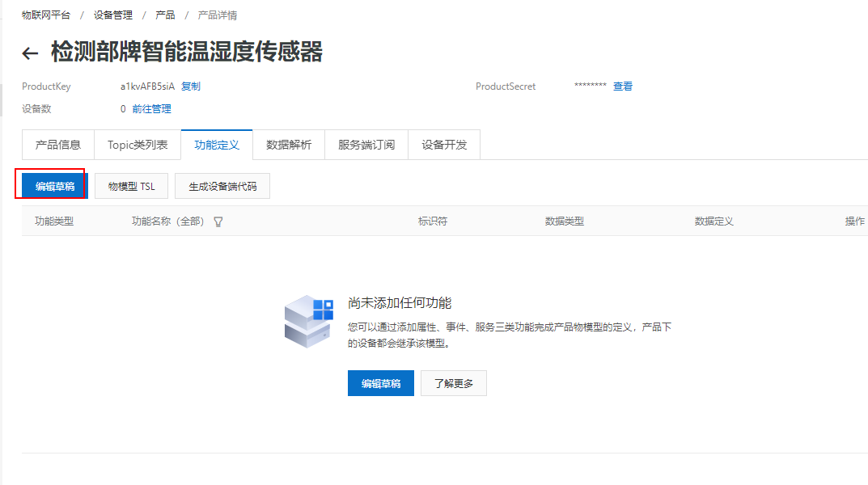The width and height of the screenshot is (868, 485).
Task: Click the ProductKey value a1kvAFB5siA
Action: pyautogui.click(x=147, y=86)
